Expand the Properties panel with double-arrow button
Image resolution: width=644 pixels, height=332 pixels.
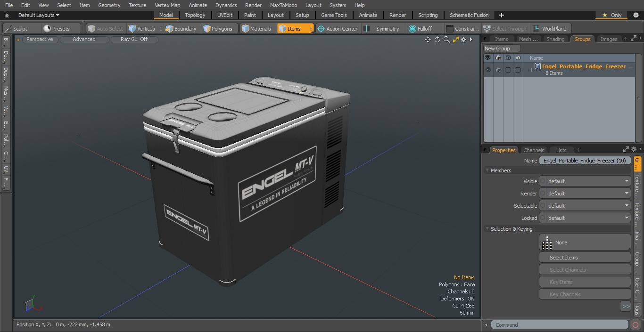click(x=626, y=150)
